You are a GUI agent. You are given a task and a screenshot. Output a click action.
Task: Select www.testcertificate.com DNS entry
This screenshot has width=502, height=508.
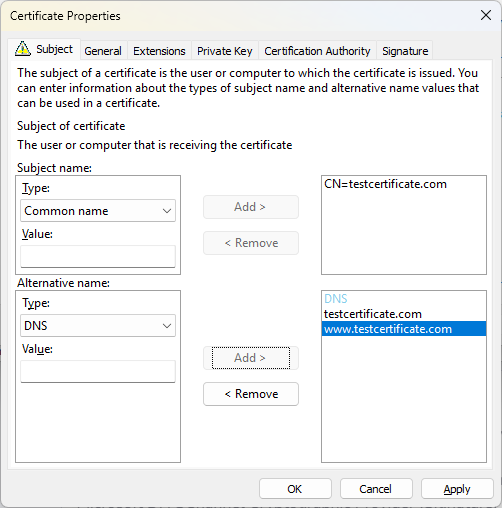(x=404, y=329)
